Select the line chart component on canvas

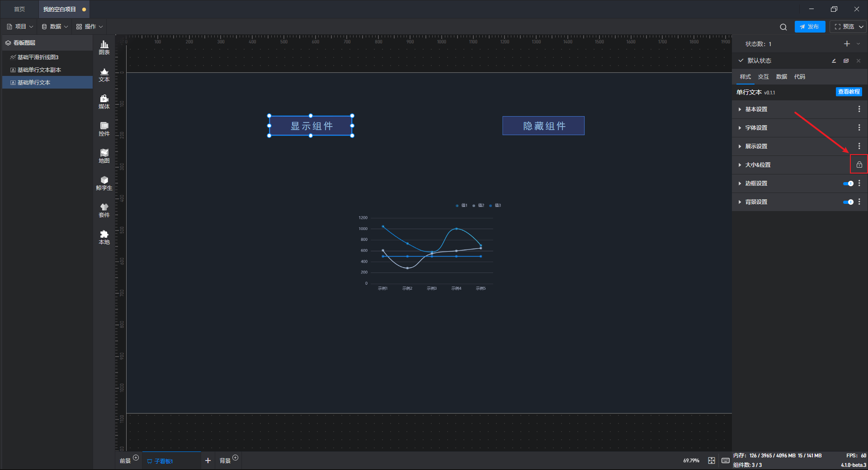429,247
